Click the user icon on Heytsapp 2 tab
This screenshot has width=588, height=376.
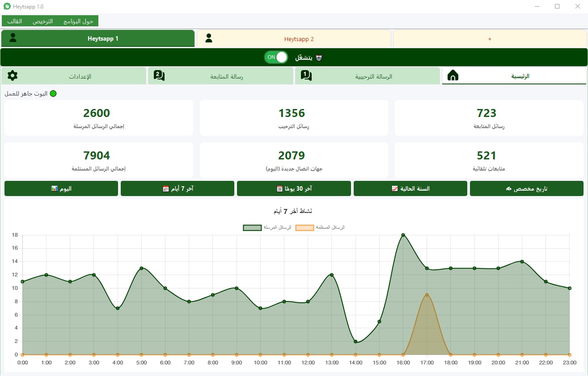tap(209, 38)
